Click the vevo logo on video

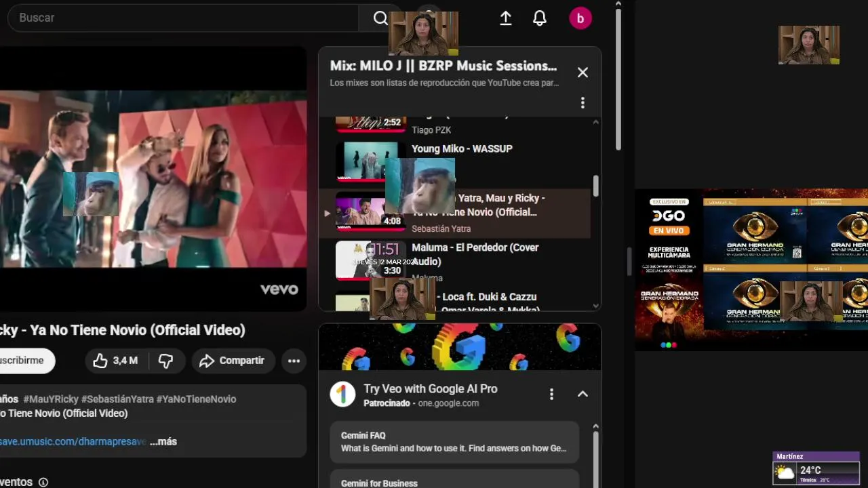tap(279, 289)
